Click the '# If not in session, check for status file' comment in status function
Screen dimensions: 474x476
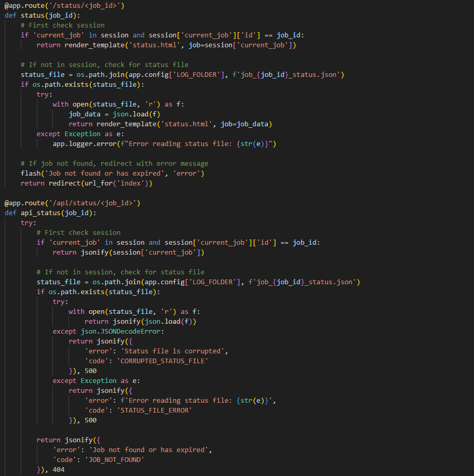tap(105, 64)
